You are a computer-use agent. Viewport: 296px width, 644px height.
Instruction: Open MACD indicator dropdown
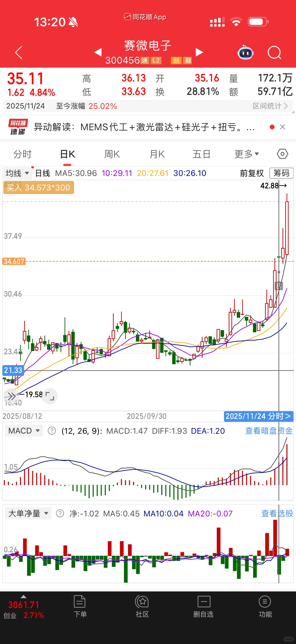point(24,431)
